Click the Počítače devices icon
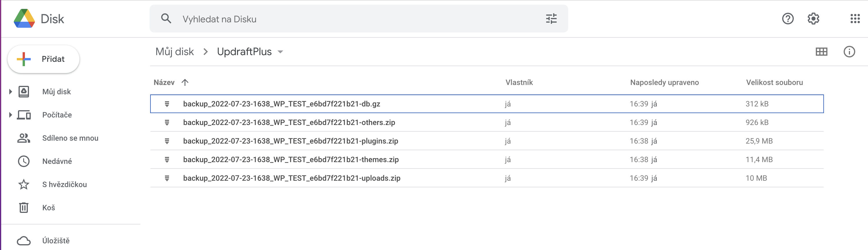 (23, 115)
